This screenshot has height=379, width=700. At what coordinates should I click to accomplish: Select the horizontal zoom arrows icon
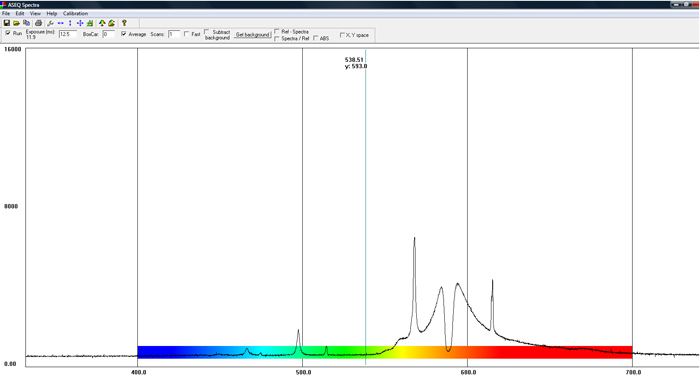click(x=61, y=23)
